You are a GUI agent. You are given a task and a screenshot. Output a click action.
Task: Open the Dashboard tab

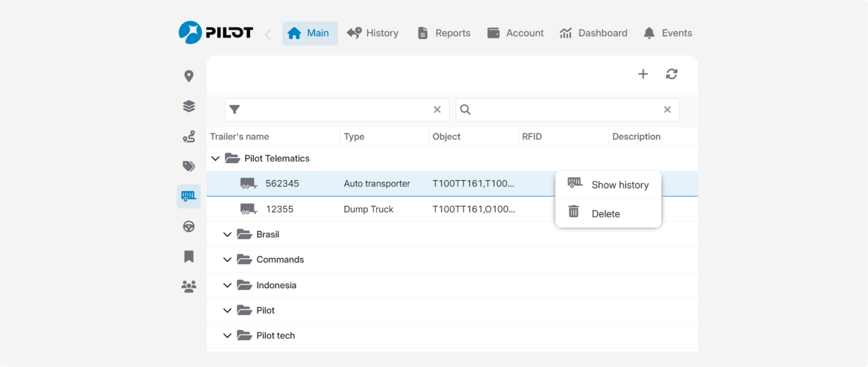tap(593, 33)
